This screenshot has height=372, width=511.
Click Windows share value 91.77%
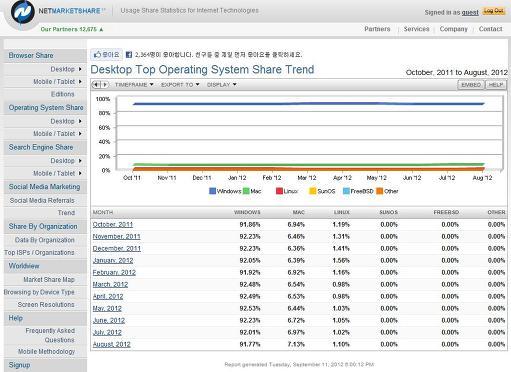pyautogui.click(x=250, y=344)
